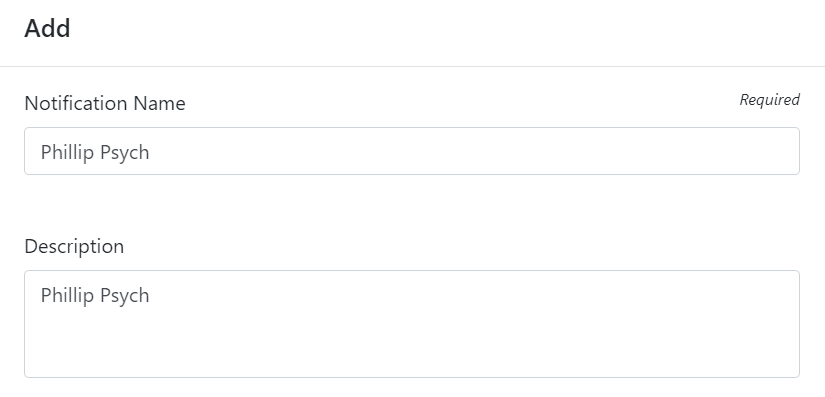Click empty gap between name field and Description

coord(411,205)
